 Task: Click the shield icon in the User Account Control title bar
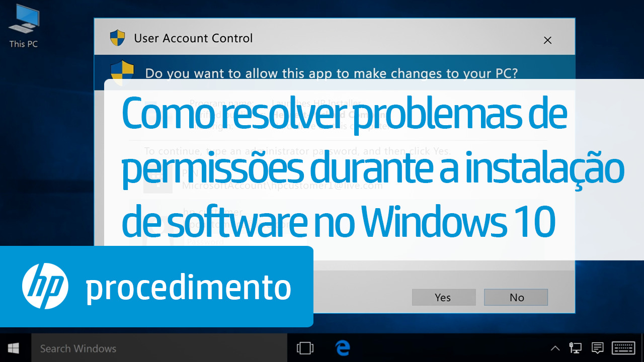tap(117, 38)
